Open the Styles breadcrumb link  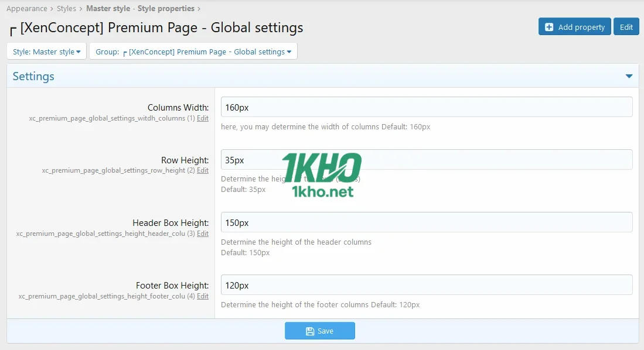pyautogui.click(x=66, y=8)
